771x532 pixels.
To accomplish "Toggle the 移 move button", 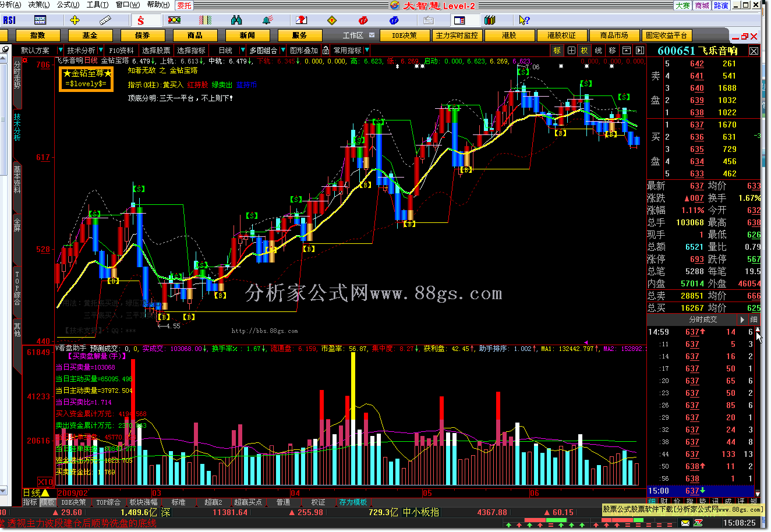I will tap(613, 51).
